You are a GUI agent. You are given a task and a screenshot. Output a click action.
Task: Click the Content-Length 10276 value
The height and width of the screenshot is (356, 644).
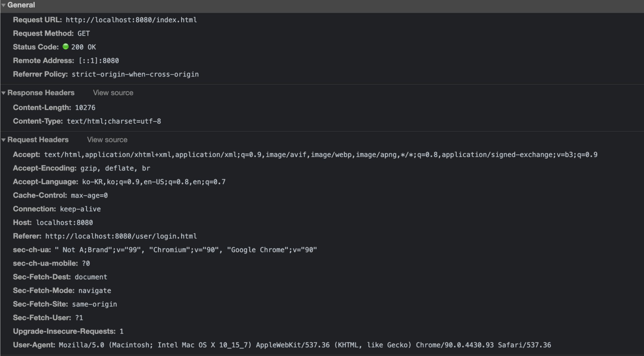click(x=85, y=108)
